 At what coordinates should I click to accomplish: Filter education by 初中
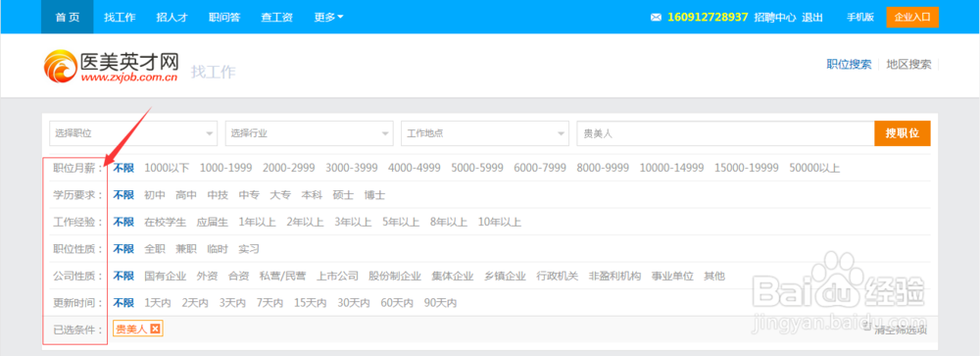(155, 194)
